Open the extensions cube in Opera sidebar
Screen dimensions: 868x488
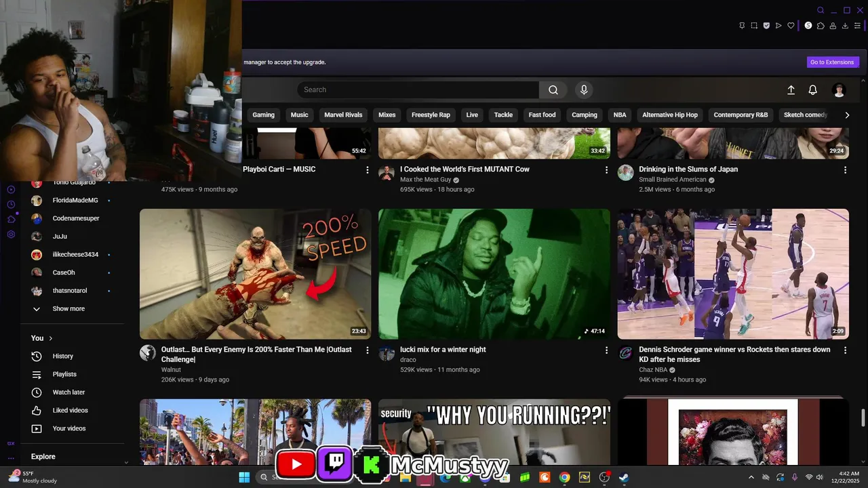(x=11, y=220)
